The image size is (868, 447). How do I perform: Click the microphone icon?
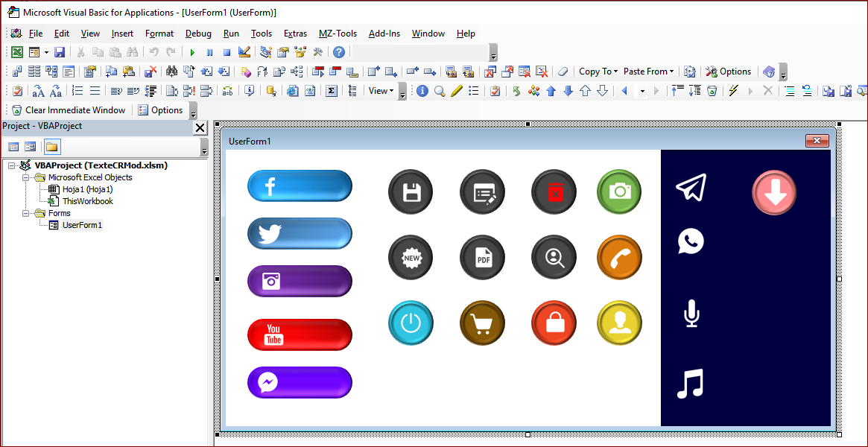691,313
